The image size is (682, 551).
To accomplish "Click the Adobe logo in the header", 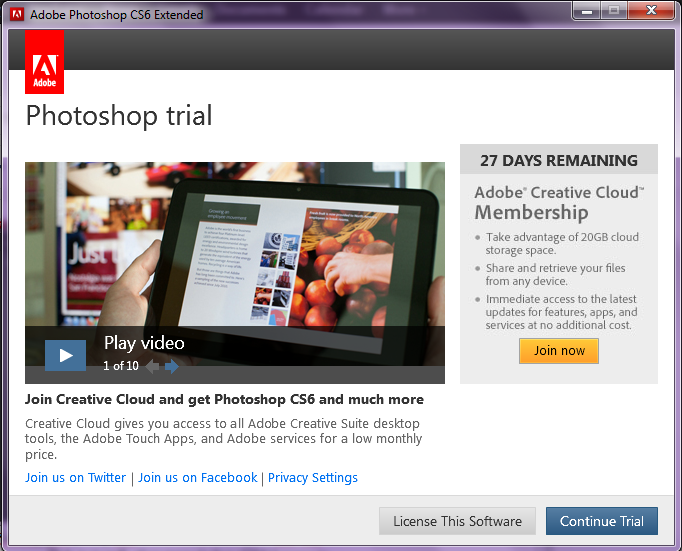I will tap(44, 62).
